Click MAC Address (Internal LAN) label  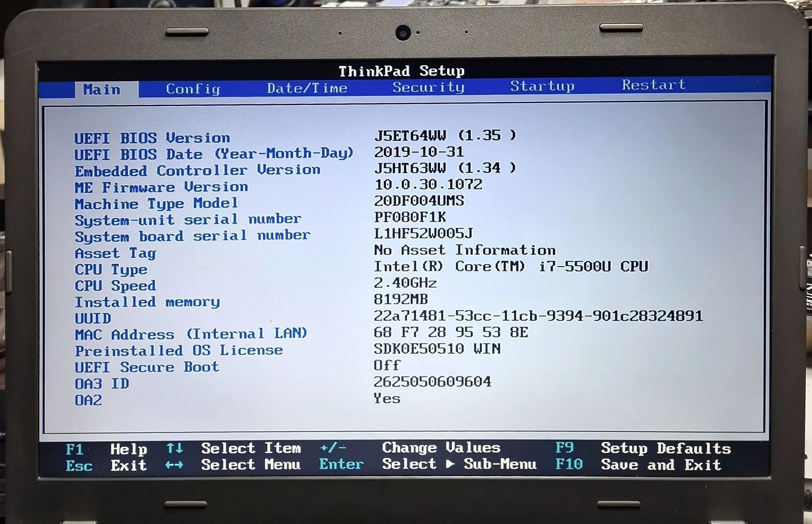(191, 334)
